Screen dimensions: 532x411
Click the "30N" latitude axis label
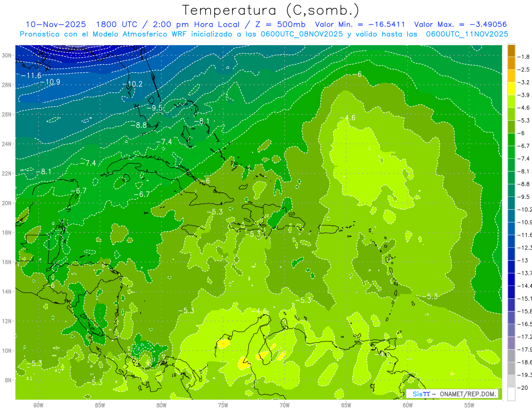pos(7,55)
